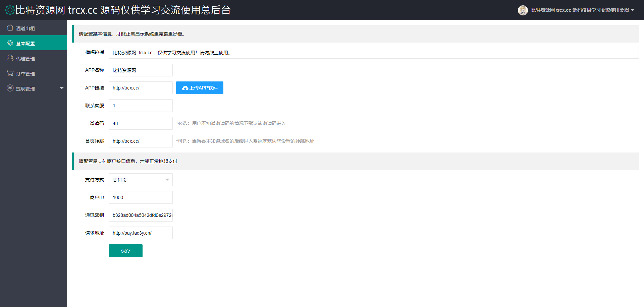Go to 代理管理 menu item
The image size is (644, 307).
[x=34, y=58]
